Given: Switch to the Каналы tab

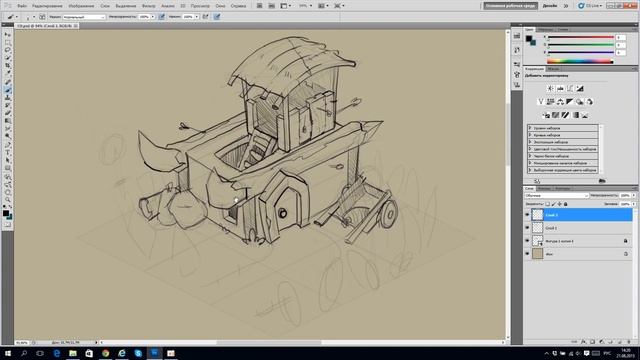Looking at the screenshot, I should tap(544, 189).
